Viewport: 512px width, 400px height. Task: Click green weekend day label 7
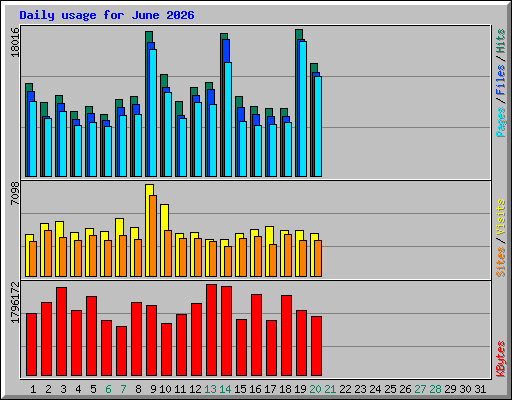tap(123, 389)
